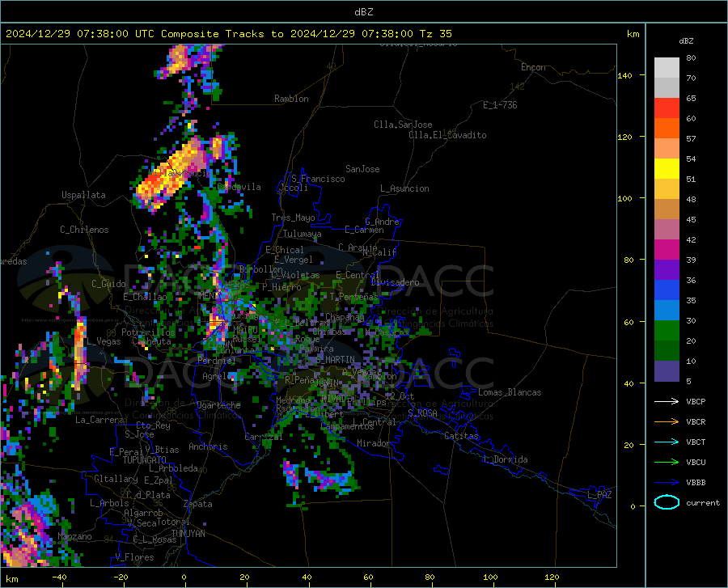Click the E_Peral location label
The image size is (728, 588).
[x=126, y=452]
